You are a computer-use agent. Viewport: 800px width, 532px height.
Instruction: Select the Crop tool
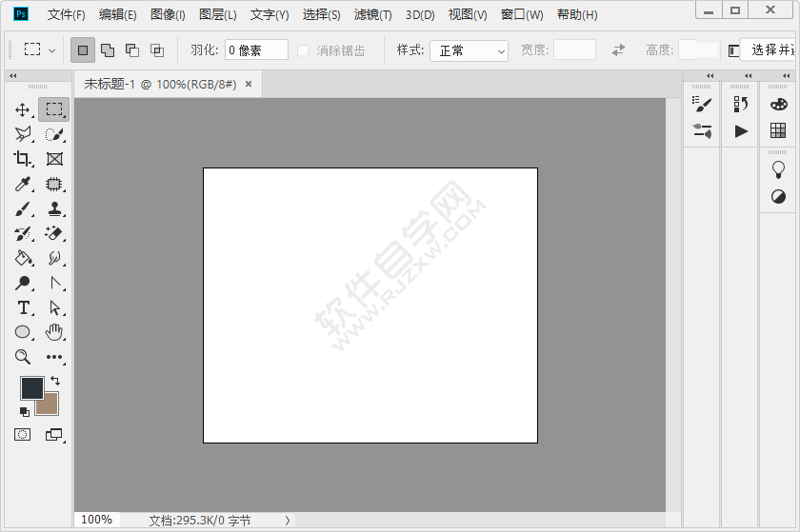coord(23,159)
